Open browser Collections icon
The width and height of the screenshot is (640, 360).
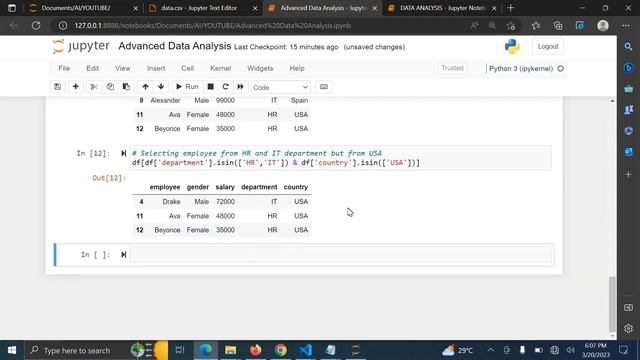click(558, 26)
